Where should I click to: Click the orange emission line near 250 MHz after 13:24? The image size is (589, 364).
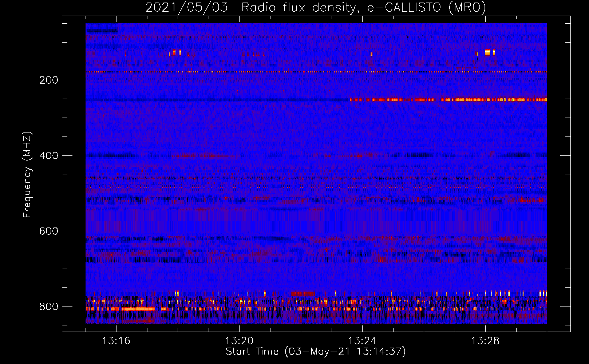tap(448, 99)
